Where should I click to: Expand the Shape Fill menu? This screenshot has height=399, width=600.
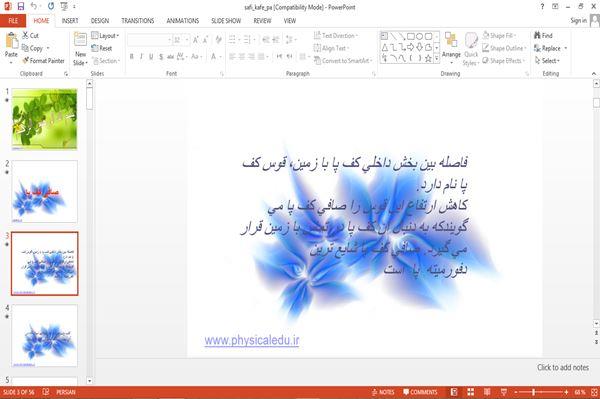(499, 35)
